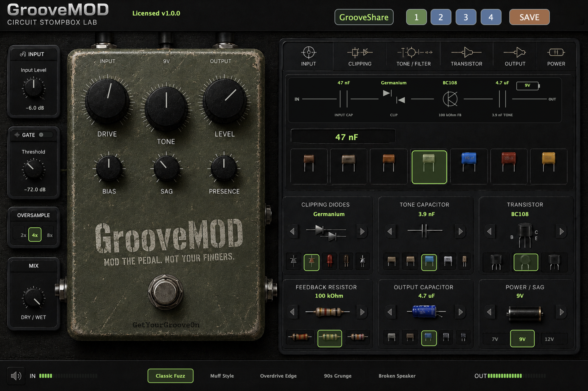Select the BC108 metal-can transistor thumbnail
Image resolution: width=588 pixels, height=391 pixels.
[x=526, y=262]
